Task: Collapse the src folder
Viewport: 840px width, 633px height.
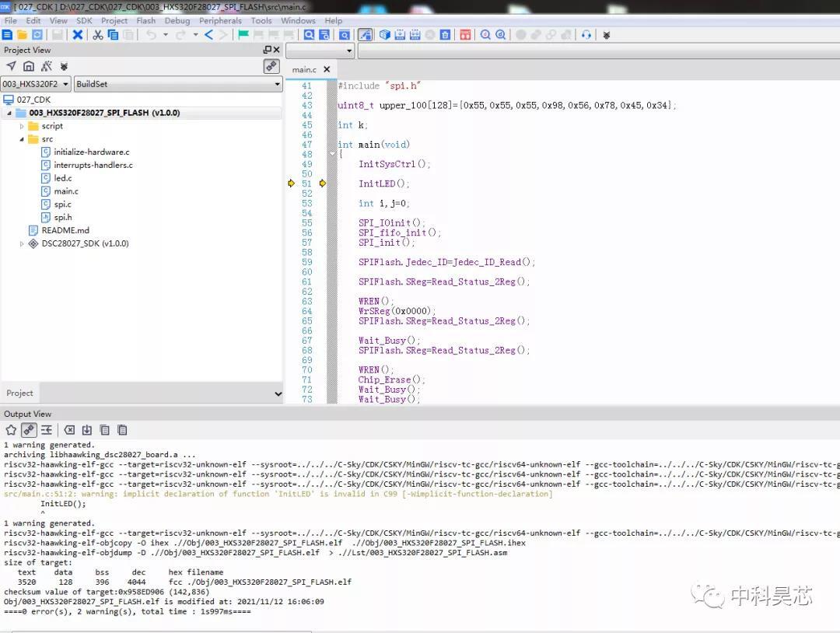Action: (22, 139)
